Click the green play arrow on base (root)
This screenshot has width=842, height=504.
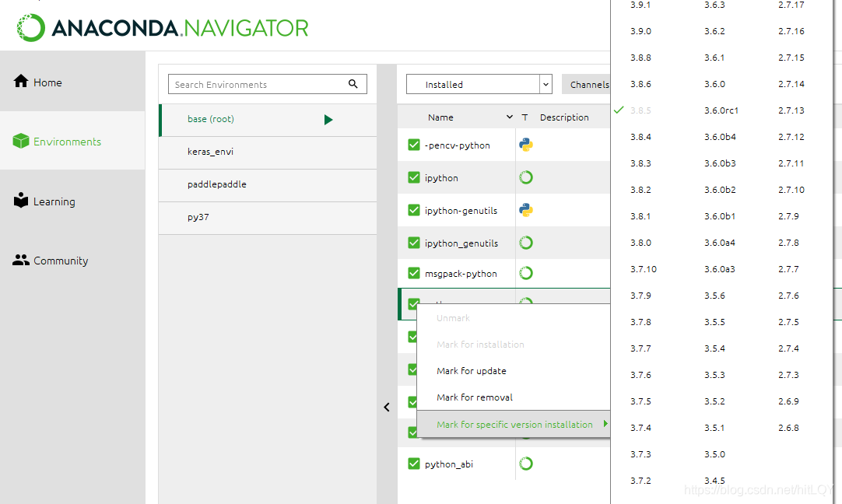[x=328, y=120]
